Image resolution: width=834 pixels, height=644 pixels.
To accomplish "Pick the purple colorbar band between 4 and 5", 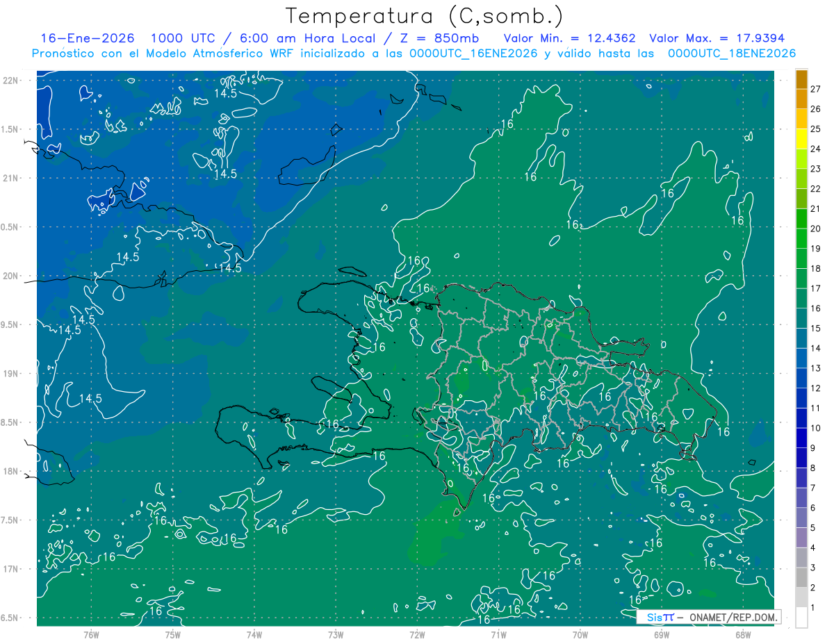I will pyautogui.click(x=801, y=538).
